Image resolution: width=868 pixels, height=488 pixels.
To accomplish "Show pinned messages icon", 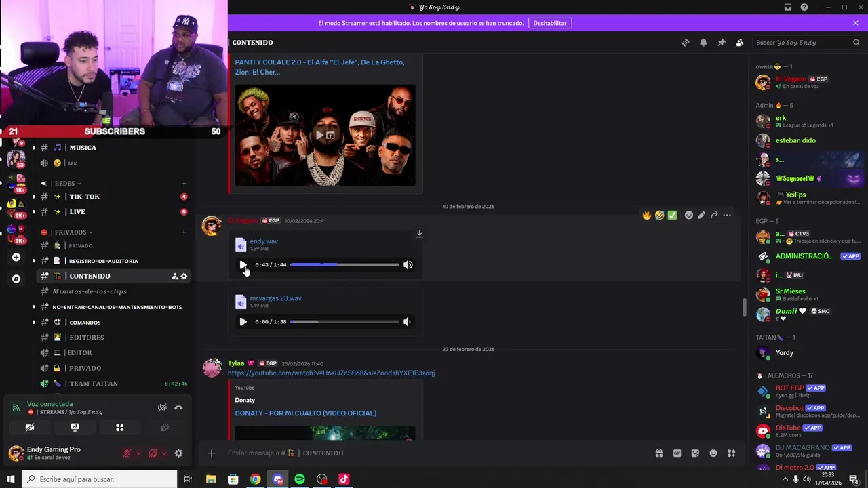I will point(722,42).
